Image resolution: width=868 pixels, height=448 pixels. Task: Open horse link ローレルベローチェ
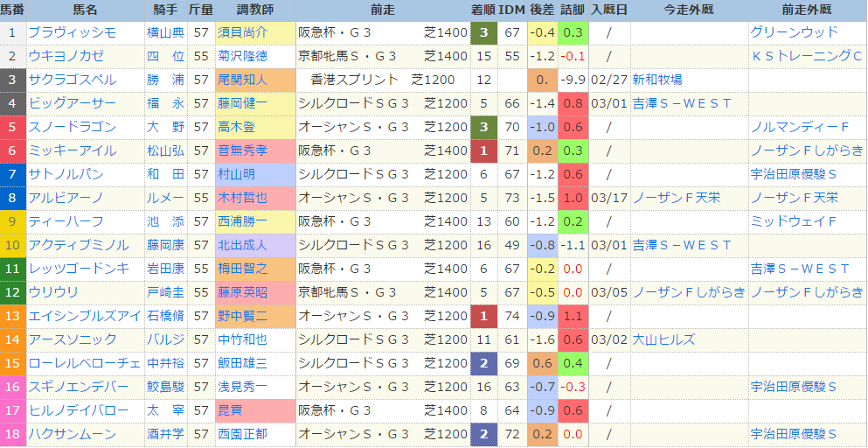coord(85,364)
